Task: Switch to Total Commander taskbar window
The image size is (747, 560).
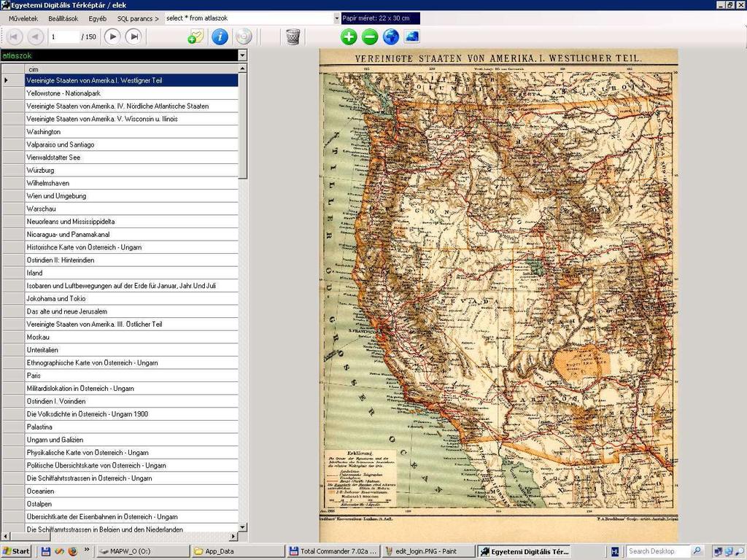Action: click(333, 551)
